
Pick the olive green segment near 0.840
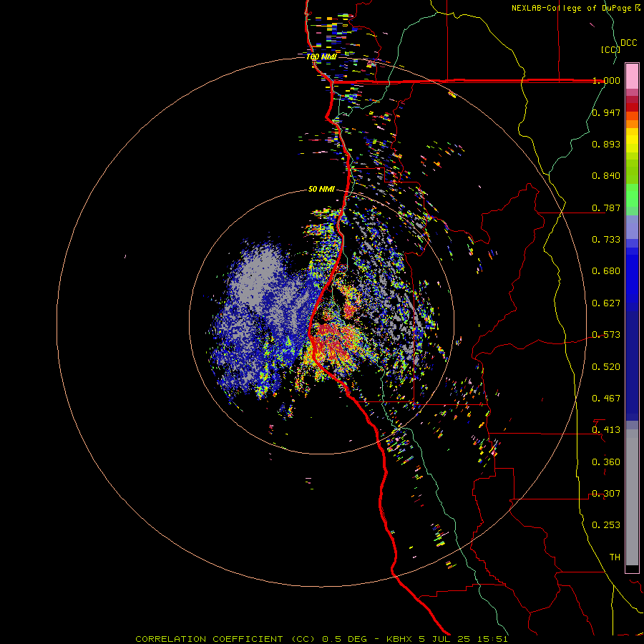point(632,172)
